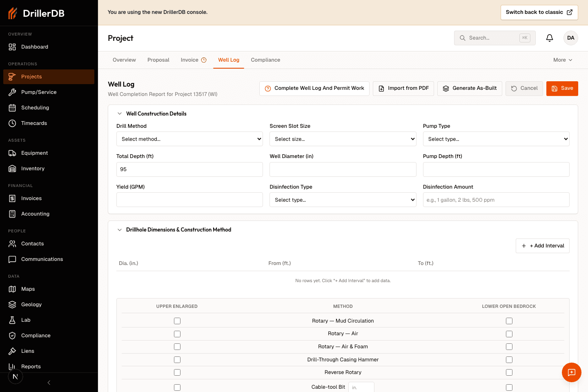Screen dimensions: 588x392
Task: Save the well log
Action: (x=562, y=89)
